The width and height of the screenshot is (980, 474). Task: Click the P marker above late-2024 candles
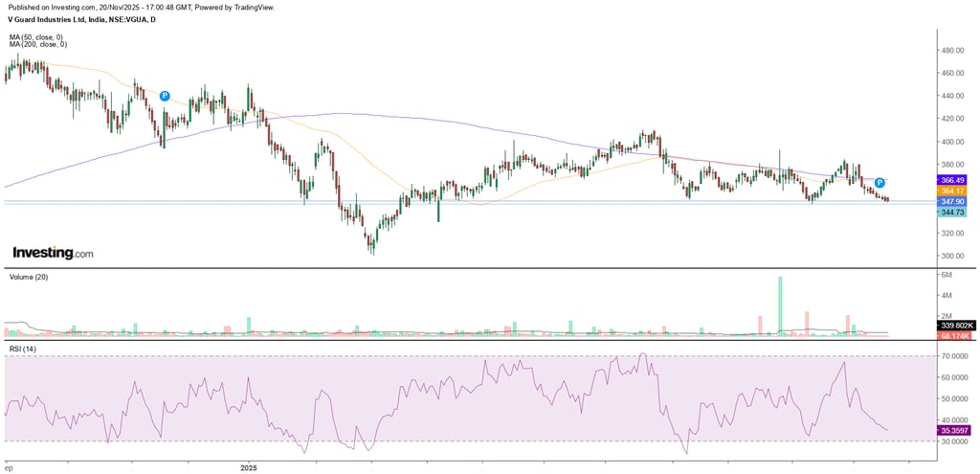pyautogui.click(x=165, y=96)
